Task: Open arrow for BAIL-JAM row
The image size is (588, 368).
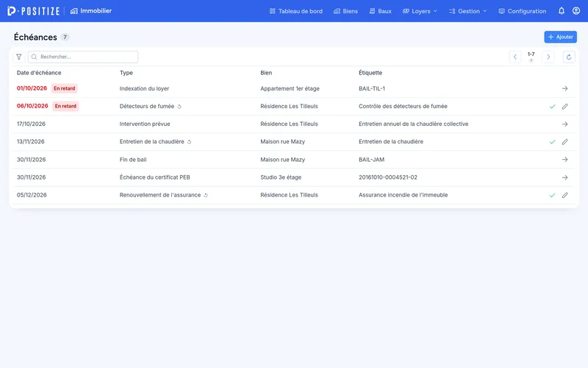Action: point(564,160)
